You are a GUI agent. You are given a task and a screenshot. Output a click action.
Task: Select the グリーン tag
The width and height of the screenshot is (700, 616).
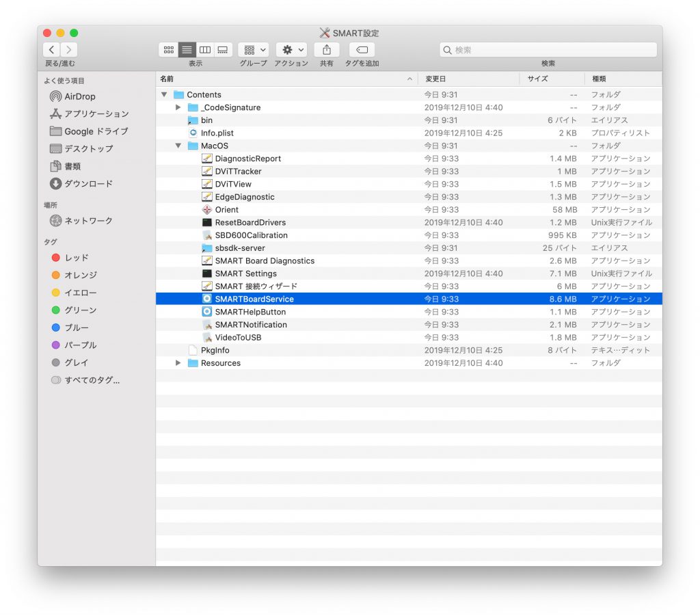74,310
